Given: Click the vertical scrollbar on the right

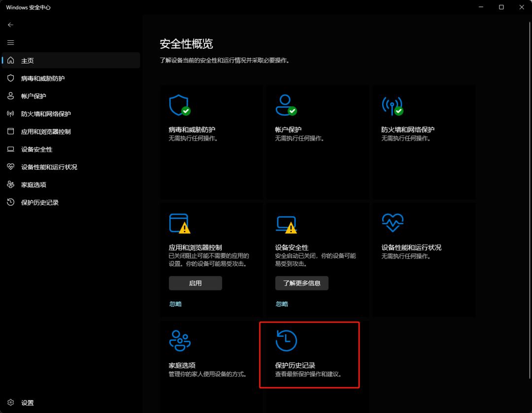Looking at the screenshot, I should 530,200.
